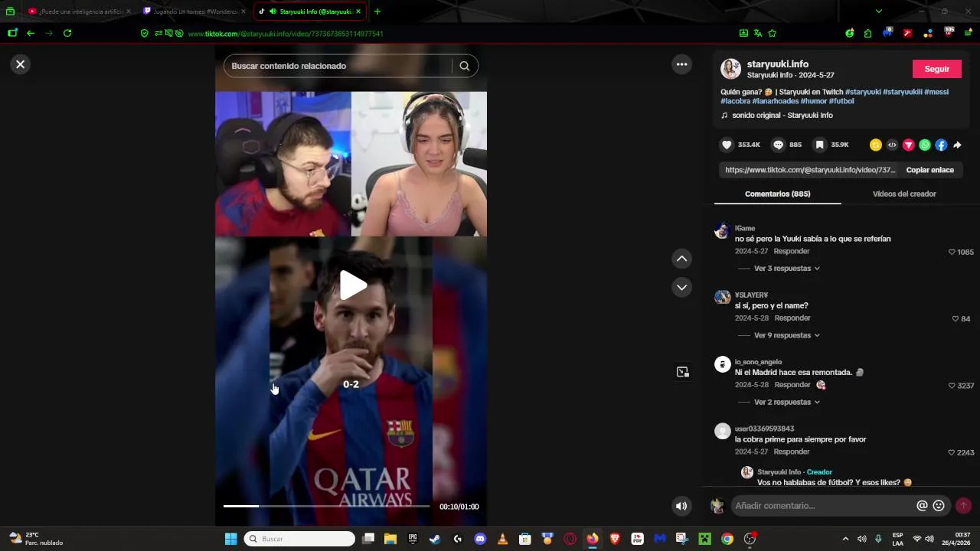Mute the video with speaker button
Image resolution: width=980 pixels, height=551 pixels.
(x=681, y=506)
